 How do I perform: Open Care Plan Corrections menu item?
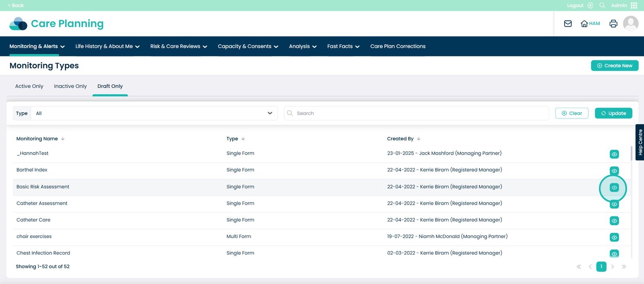pos(398,46)
